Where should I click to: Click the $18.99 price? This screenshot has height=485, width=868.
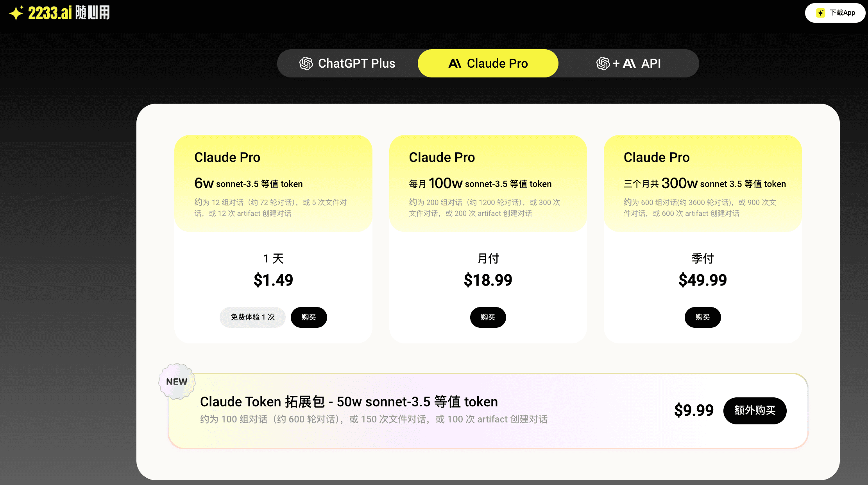click(488, 280)
